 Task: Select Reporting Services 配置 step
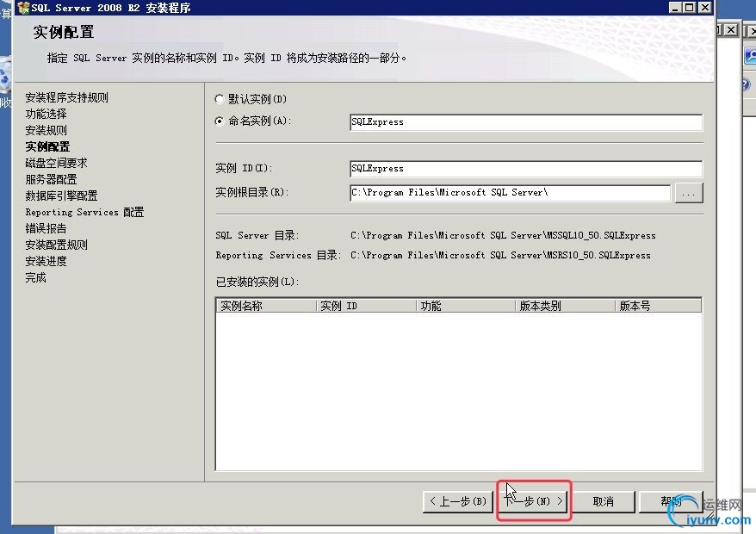pyautogui.click(x=84, y=212)
